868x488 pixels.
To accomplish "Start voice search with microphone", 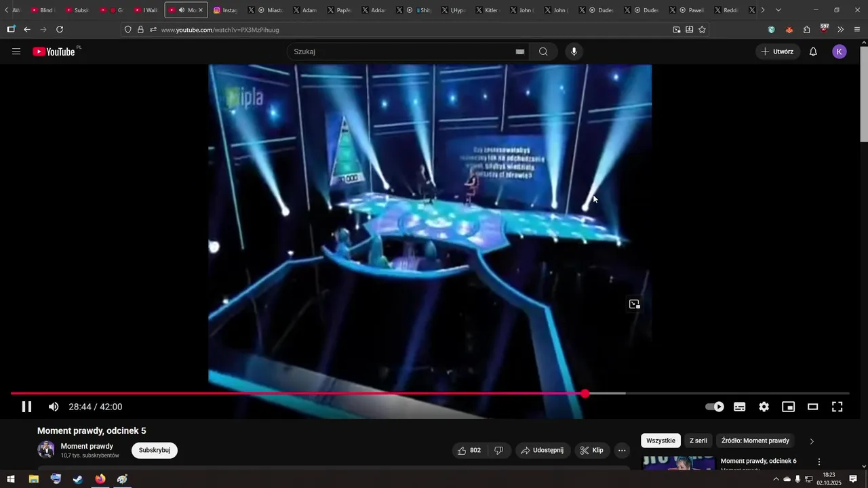I will (x=574, y=52).
